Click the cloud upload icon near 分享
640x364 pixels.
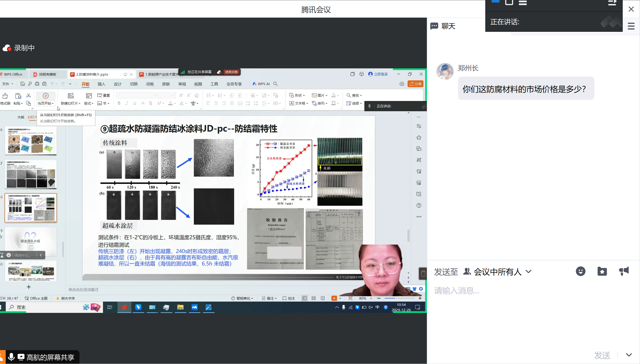[402, 84]
